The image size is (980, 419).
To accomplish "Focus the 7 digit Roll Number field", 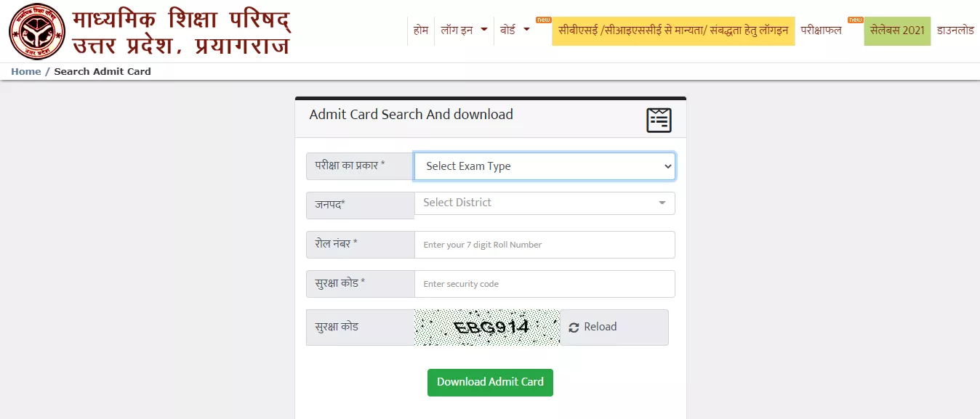I will pyautogui.click(x=545, y=245).
